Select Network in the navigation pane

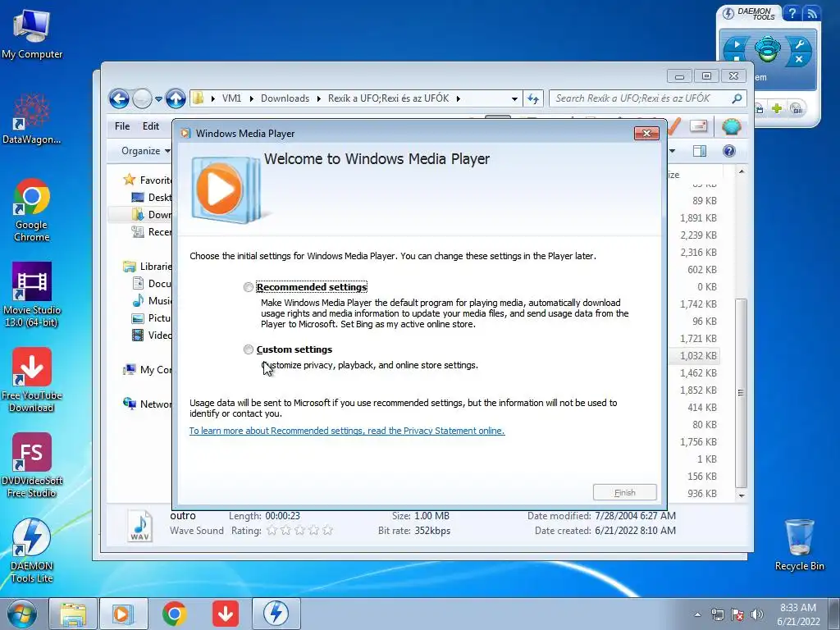pyautogui.click(x=148, y=404)
